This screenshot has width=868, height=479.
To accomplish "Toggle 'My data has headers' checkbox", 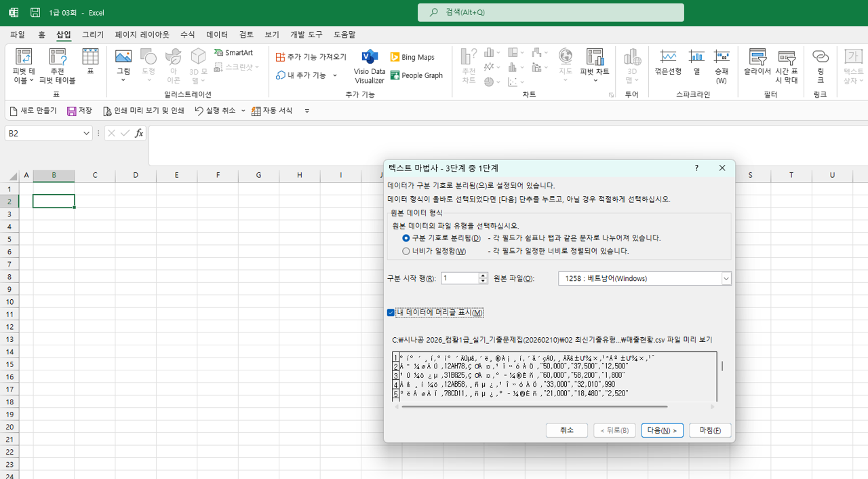I will pyautogui.click(x=391, y=313).
